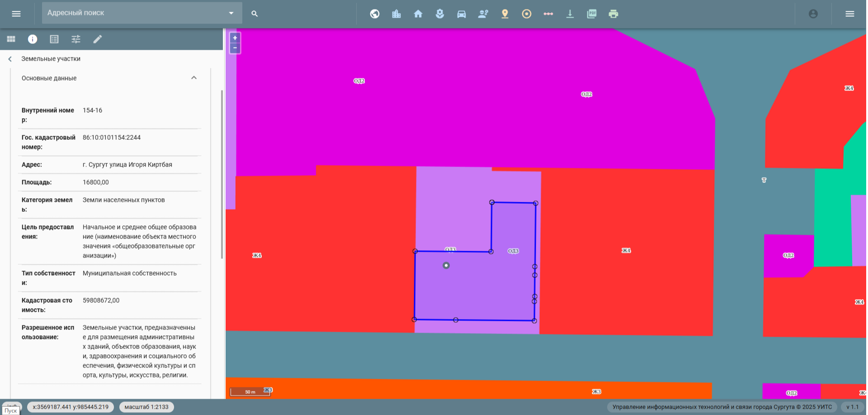868x415 pixels.
Task: Switch to the info panel tab
Action: point(33,39)
